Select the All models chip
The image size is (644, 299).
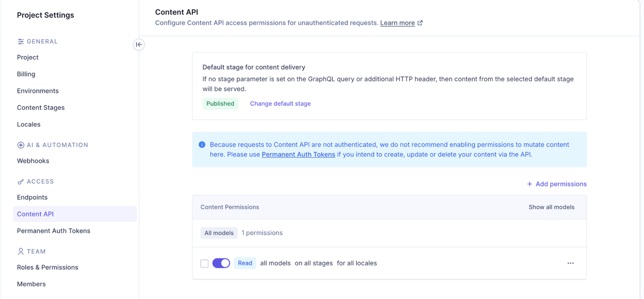click(219, 233)
